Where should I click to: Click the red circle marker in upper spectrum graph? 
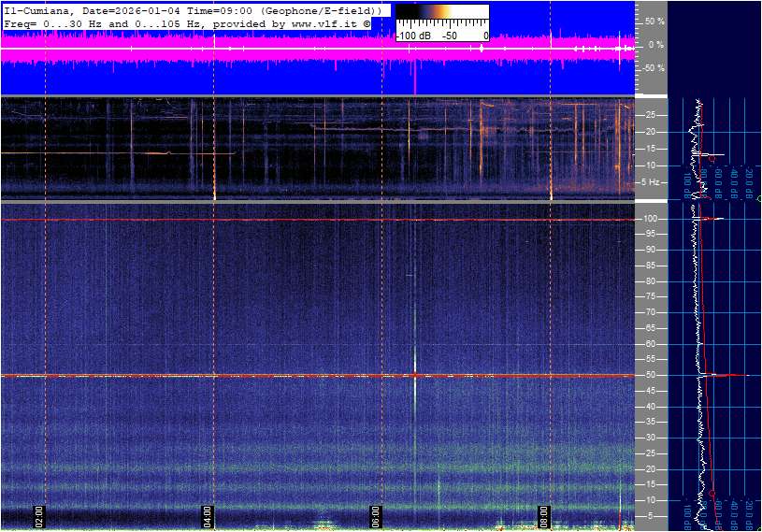tap(712, 159)
